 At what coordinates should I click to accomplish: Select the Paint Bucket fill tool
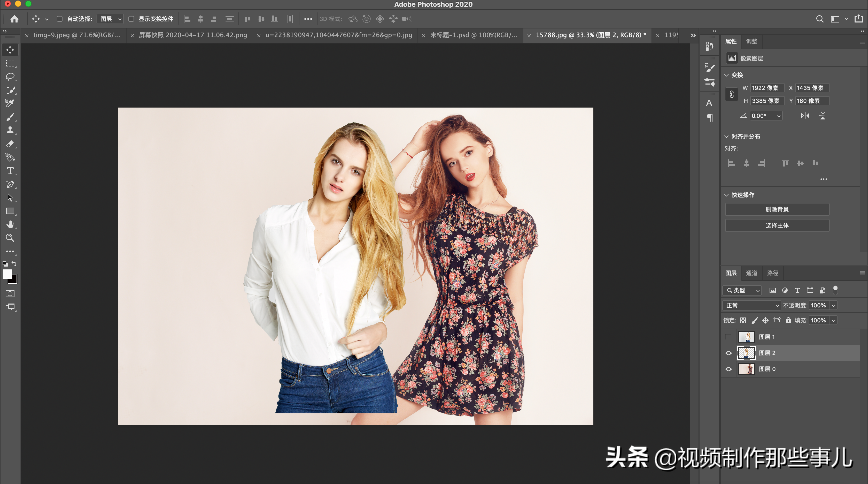tap(10, 157)
